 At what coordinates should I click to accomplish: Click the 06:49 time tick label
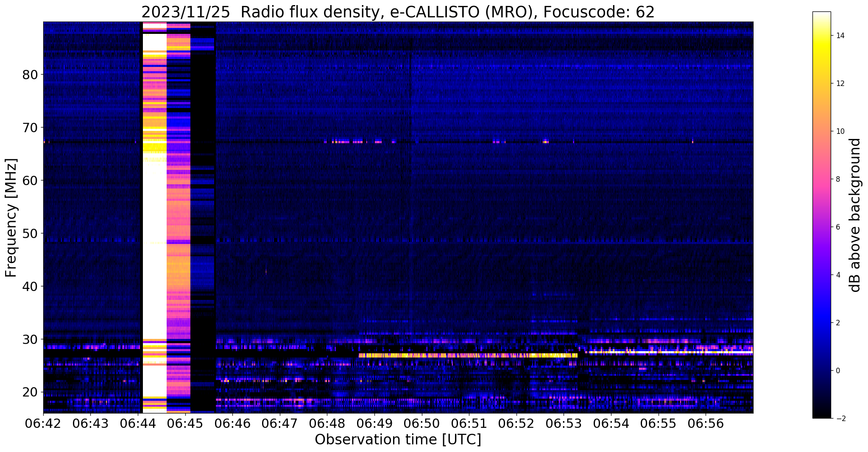coord(374,423)
